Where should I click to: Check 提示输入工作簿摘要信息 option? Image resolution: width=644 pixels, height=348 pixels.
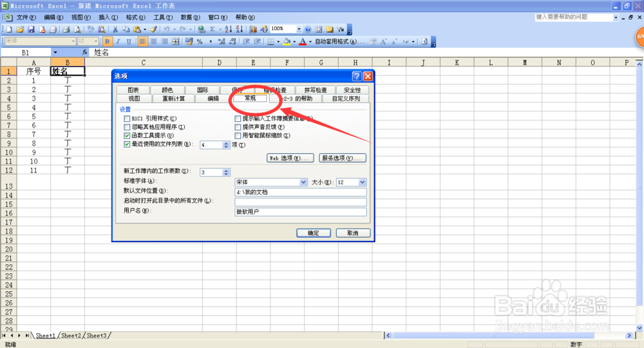tap(238, 119)
